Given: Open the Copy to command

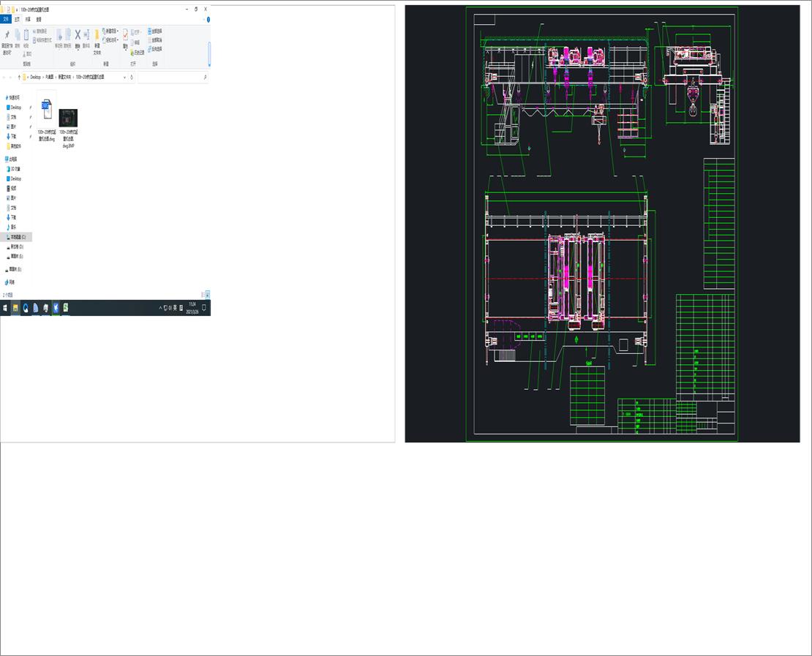Looking at the screenshot, I should click(67, 39).
